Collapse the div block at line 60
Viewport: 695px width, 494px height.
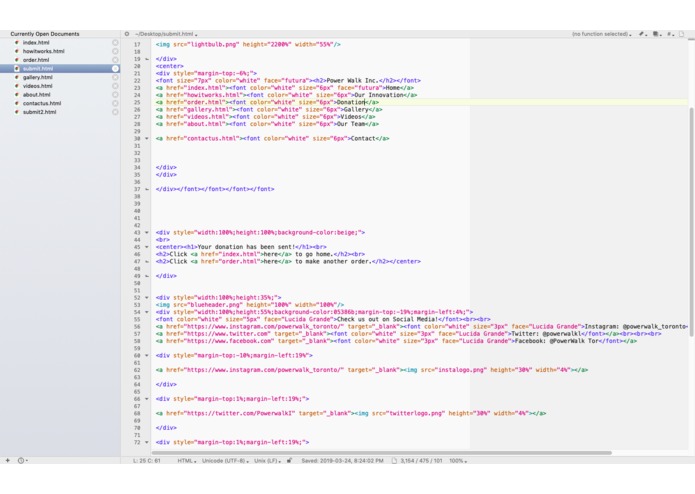click(147, 356)
